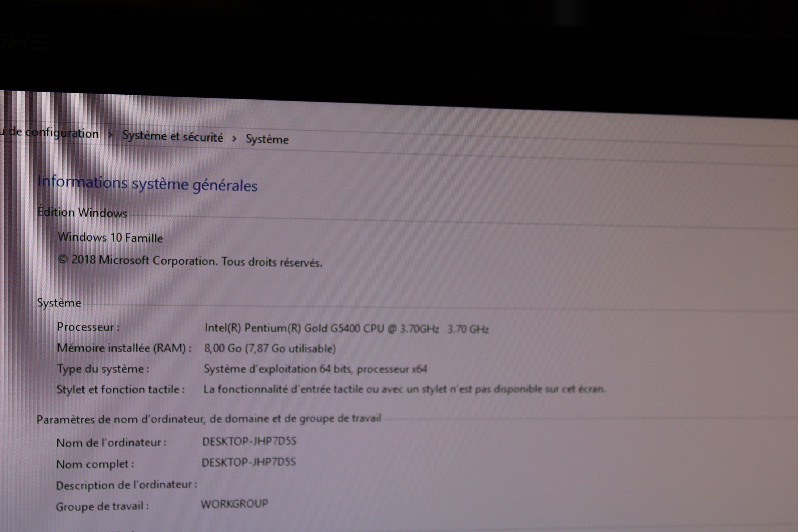Click the "Nom complet :" label
This screenshot has width=798, height=532.
(95, 464)
